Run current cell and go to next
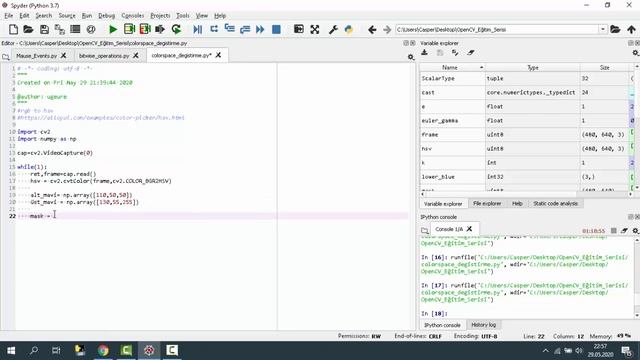This screenshot has height=360, width=640. click(x=145, y=29)
